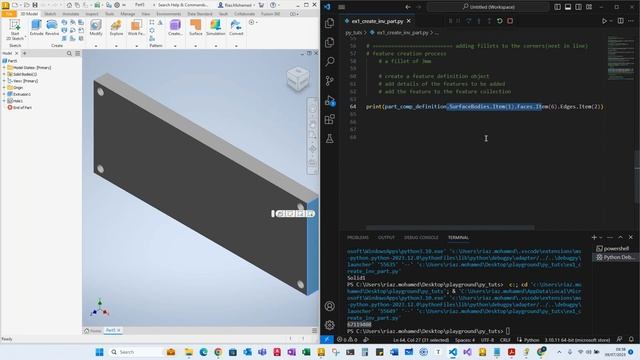Open Windows Start menu

tap(99, 352)
